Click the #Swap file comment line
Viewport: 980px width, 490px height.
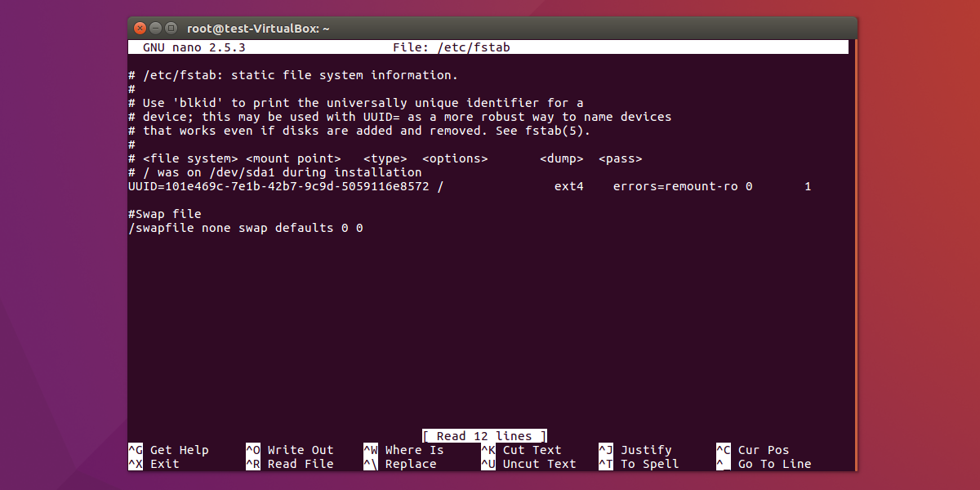(165, 214)
